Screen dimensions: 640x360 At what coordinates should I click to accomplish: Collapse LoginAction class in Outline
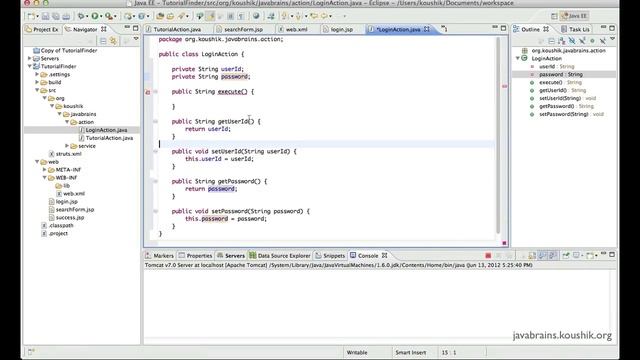518,58
